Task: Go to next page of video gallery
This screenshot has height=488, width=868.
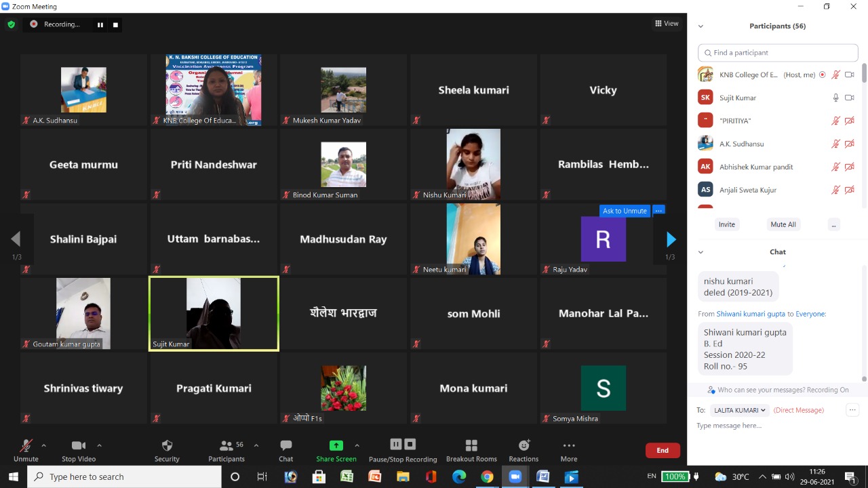Action: coord(671,239)
